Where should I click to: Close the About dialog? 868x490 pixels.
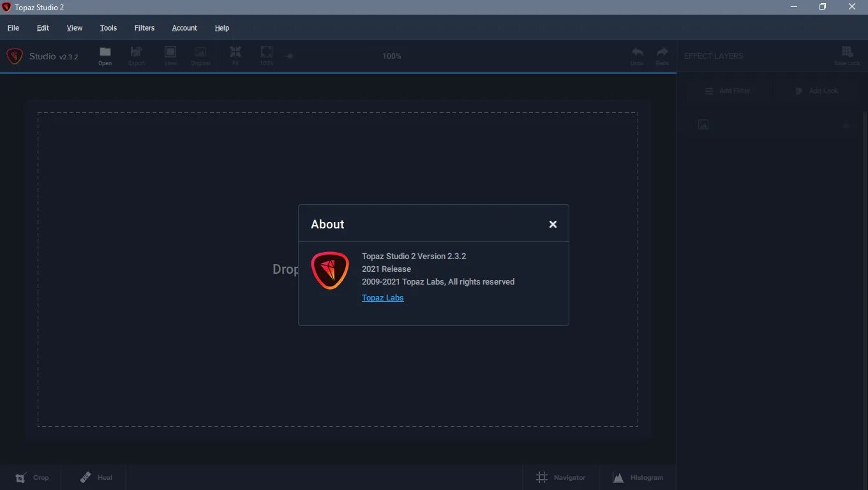[x=553, y=224]
